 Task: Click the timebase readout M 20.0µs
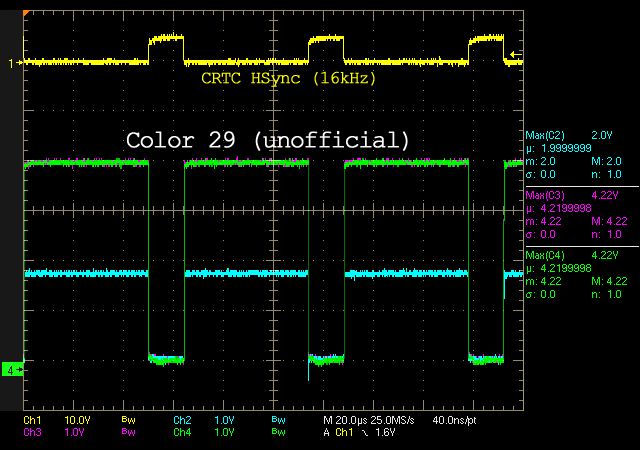click(x=347, y=420)
